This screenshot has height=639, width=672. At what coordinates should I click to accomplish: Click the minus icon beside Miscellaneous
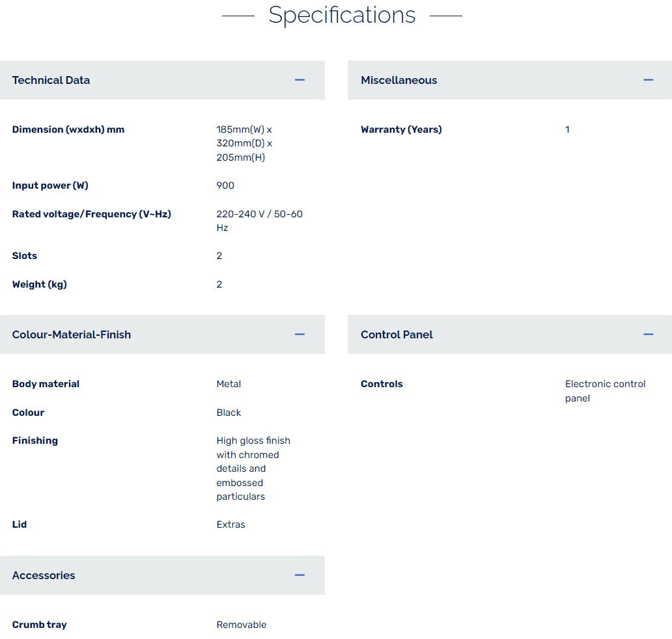pos(648,80)
